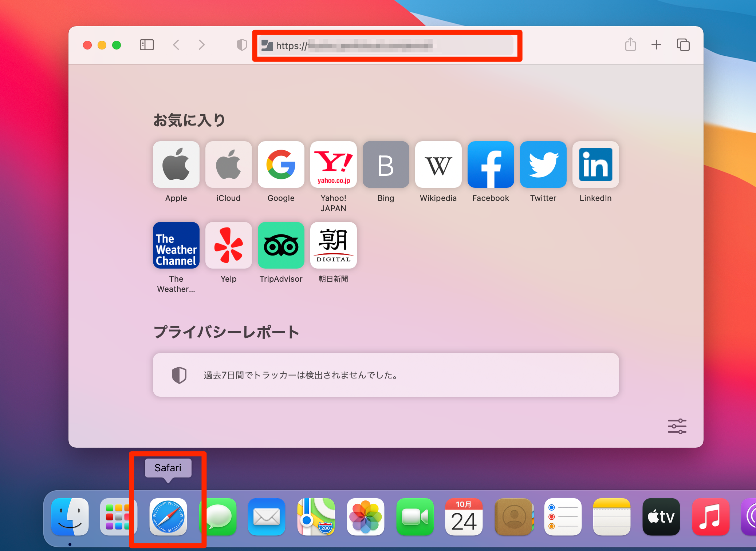The image size is (756, 551).
Task: Open Music from the Dock
Action: pos(711,517)
